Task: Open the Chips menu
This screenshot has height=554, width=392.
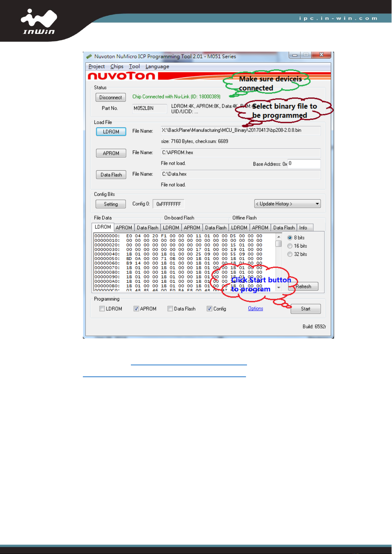Action: coord(117,66)
